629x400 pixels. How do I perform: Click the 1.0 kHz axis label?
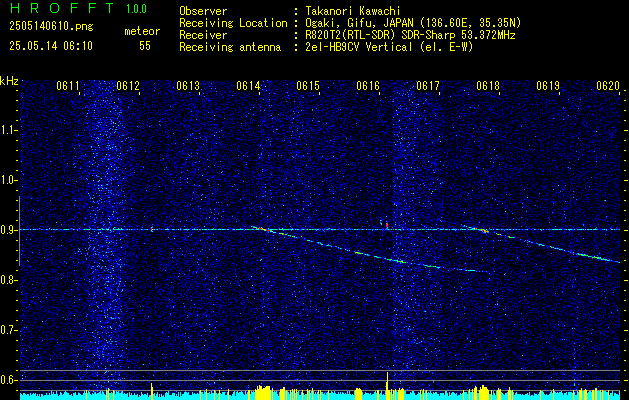point(8,180)
